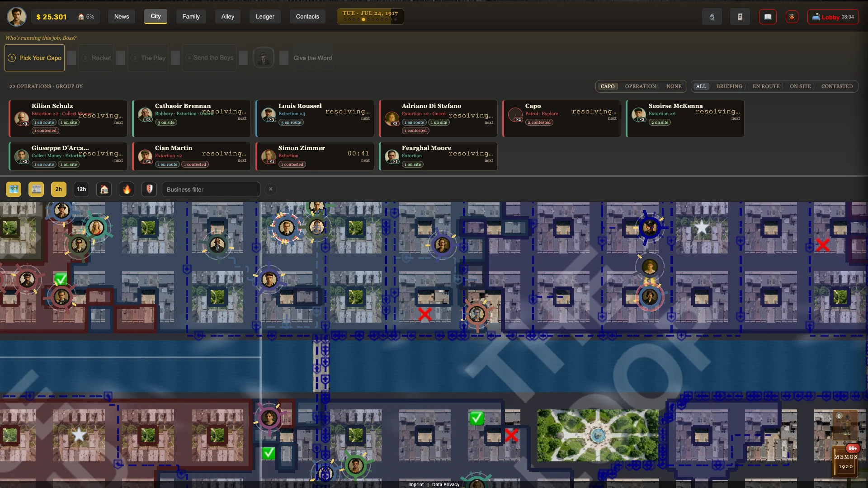
Task: Open Kilian Schulz operation card
Action: tap(68, 118)
